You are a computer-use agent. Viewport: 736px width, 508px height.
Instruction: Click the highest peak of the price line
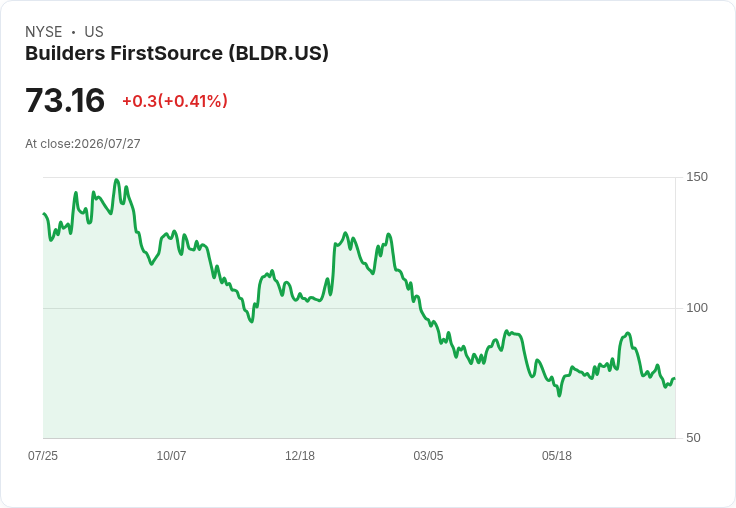coord(117,180)
